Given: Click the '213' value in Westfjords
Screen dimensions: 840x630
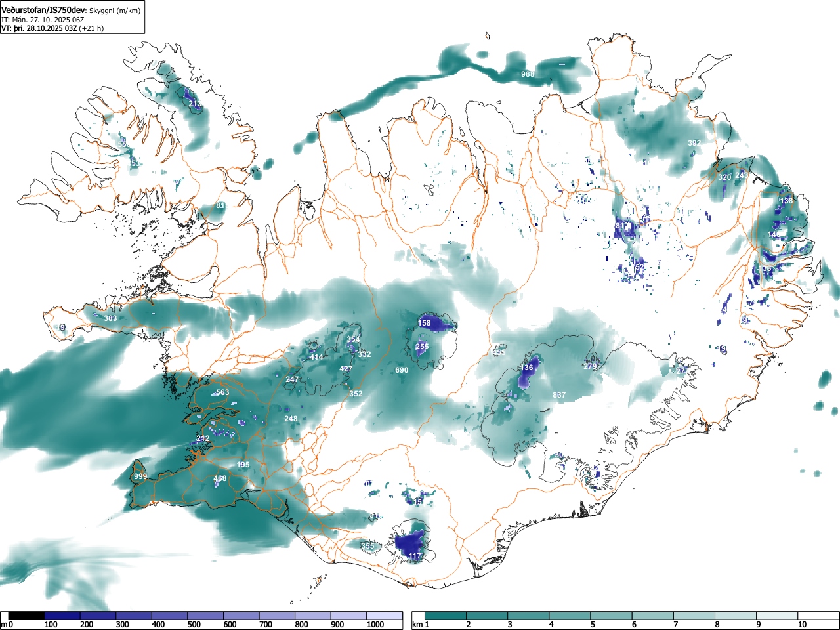Looking at the screenshot, I should 195,104.
